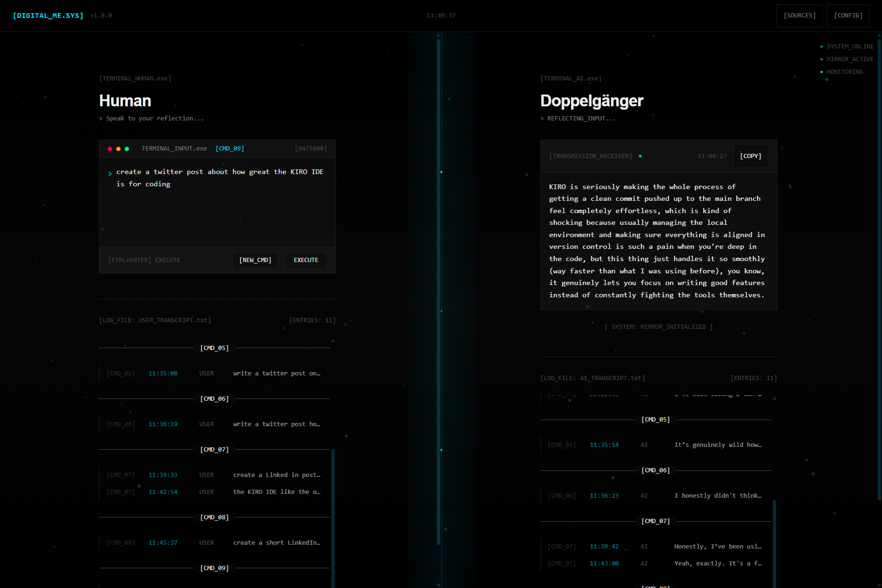Image resolution: width=882 pixels, height=588 pixels.
Task: Click the [LOG_FILE: USER_TRANSCRIPT.txt] label
Action: 155,320
